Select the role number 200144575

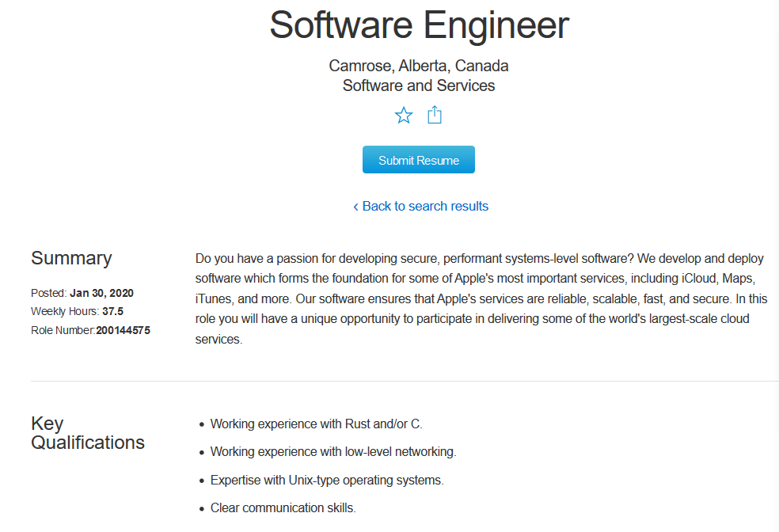[x=123, y=330]
